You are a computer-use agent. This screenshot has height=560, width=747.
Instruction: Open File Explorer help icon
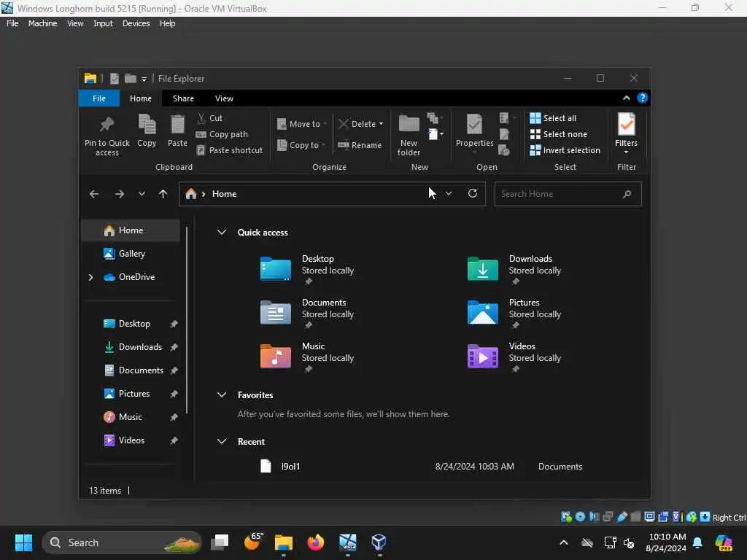coord(642,98)
